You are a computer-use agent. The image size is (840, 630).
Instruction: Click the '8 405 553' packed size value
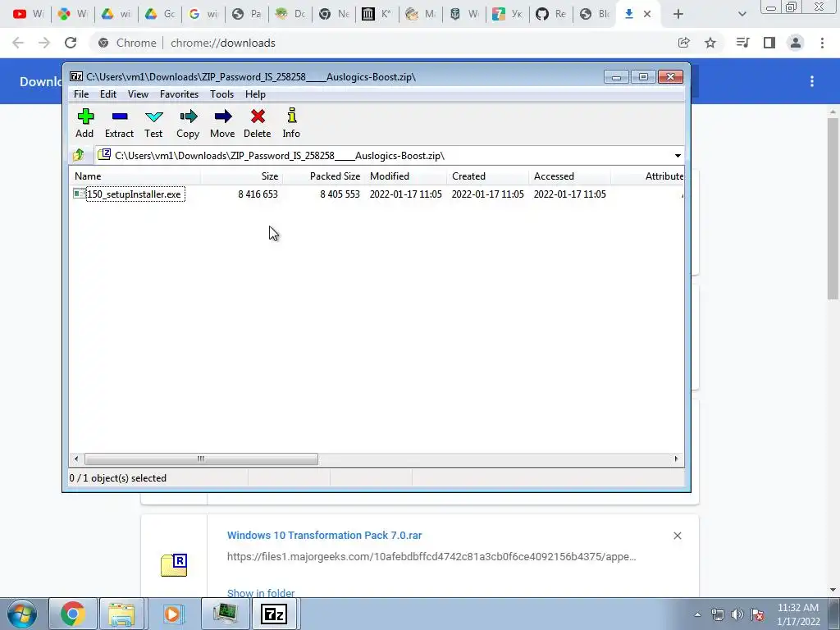point(340,194)
